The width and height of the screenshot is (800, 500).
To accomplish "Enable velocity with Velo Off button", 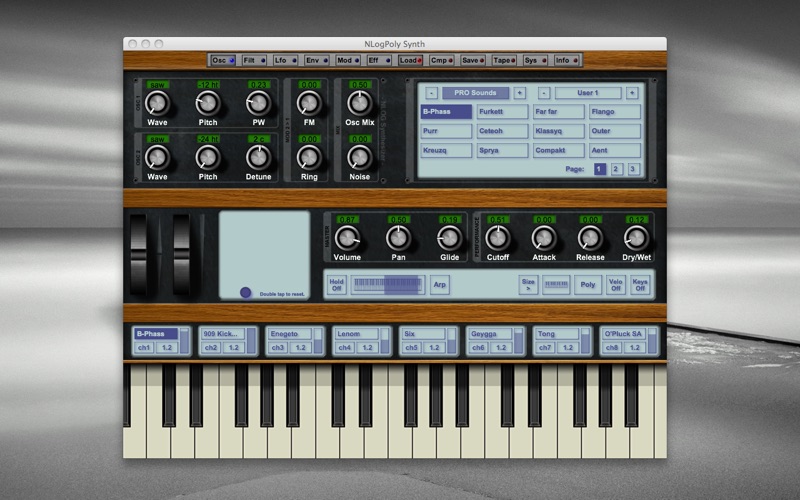I will tap(616, 285).
